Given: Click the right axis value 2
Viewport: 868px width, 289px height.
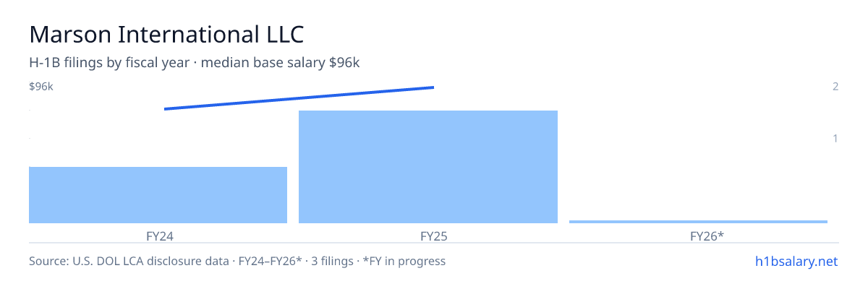Looking at the screenshot, I should [835, 87].
